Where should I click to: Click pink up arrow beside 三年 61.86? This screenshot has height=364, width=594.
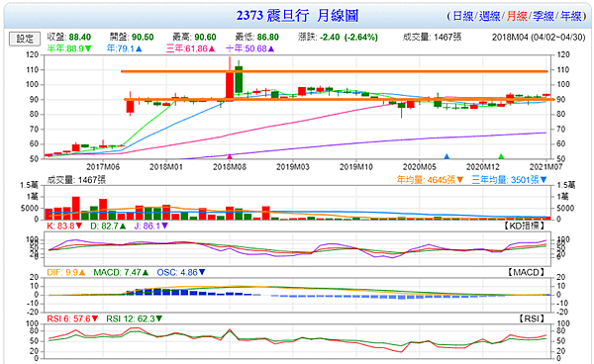(212, 48)
